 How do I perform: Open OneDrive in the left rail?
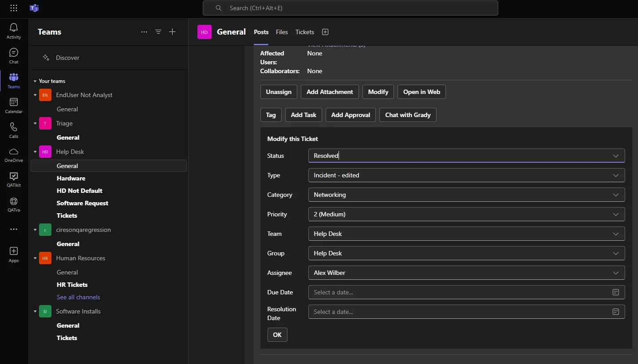click(x=14, y=155)
